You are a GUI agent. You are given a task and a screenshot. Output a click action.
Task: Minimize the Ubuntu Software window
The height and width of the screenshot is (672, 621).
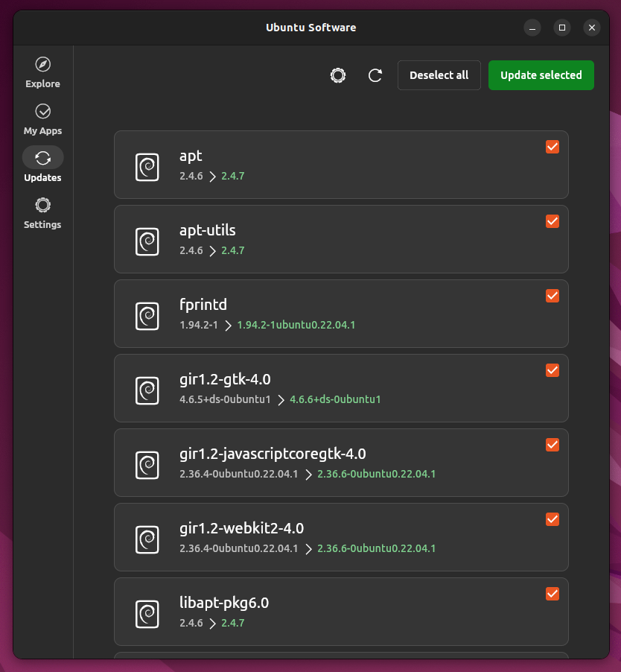(532, 28)
